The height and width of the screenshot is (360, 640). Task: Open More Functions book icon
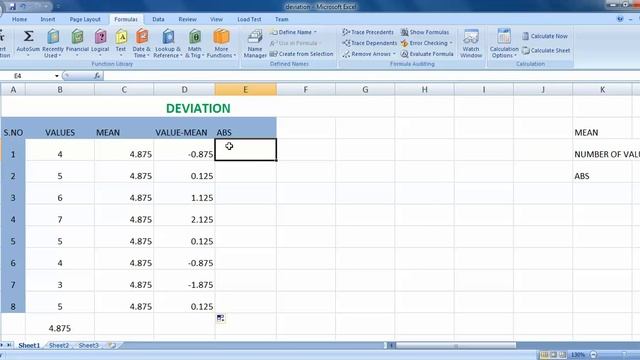(221, 37)
